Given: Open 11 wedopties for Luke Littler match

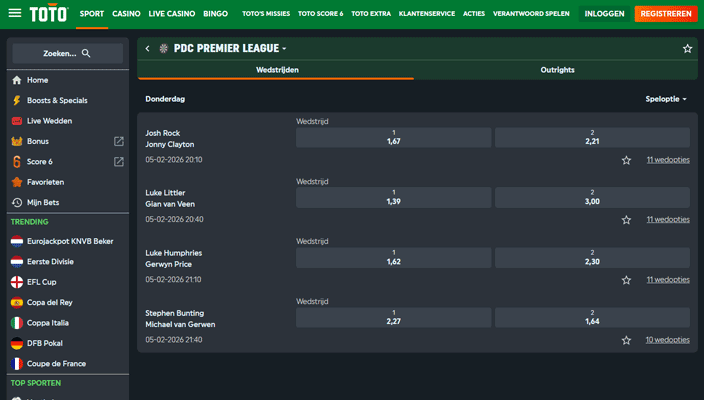Looking at the screenshot, I should click(x=668, y=220).
